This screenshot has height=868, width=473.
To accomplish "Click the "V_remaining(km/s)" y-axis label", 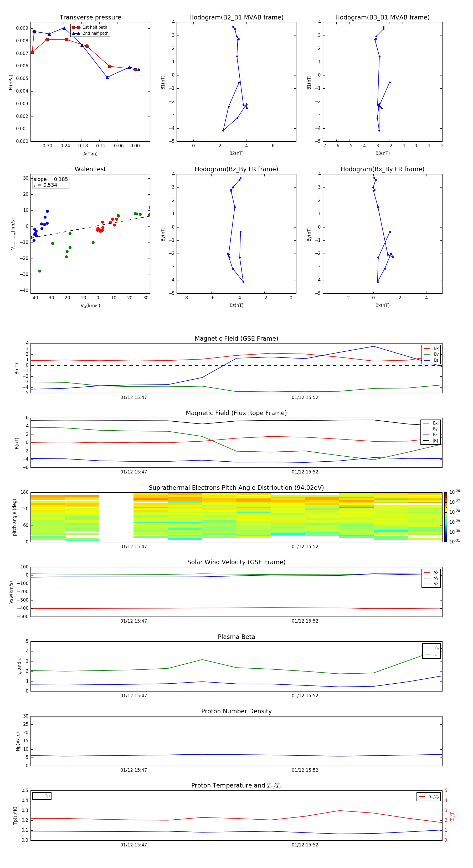I will (13, 234).
